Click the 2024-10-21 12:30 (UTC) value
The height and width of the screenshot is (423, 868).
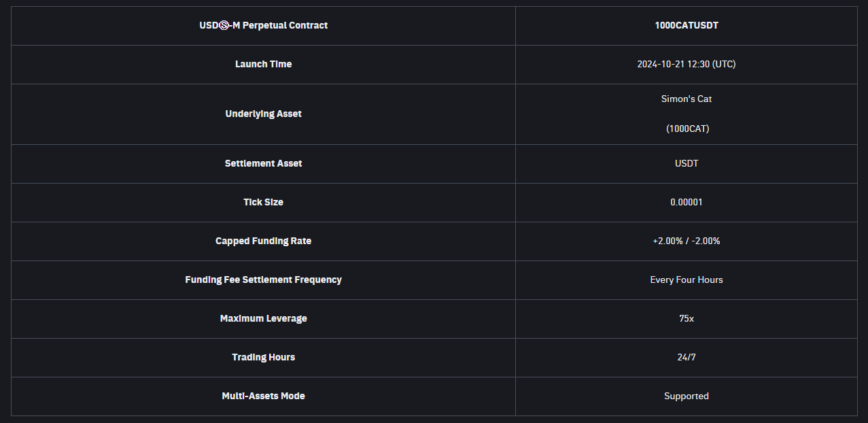coord(687,65)
